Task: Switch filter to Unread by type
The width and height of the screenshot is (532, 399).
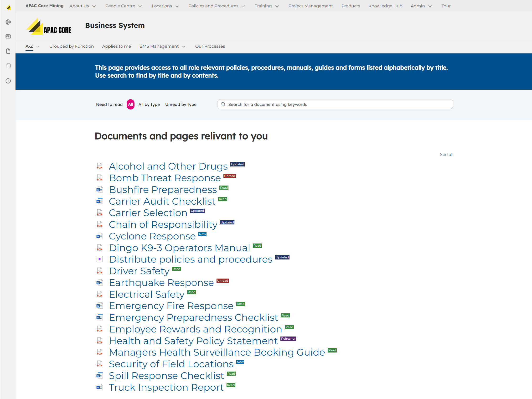Action: (x=181, y=104)
